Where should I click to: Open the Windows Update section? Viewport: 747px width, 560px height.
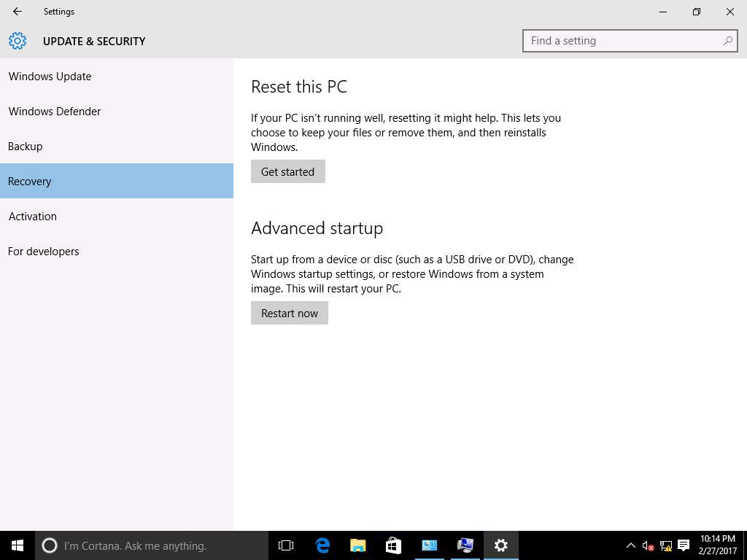point(117,76)
